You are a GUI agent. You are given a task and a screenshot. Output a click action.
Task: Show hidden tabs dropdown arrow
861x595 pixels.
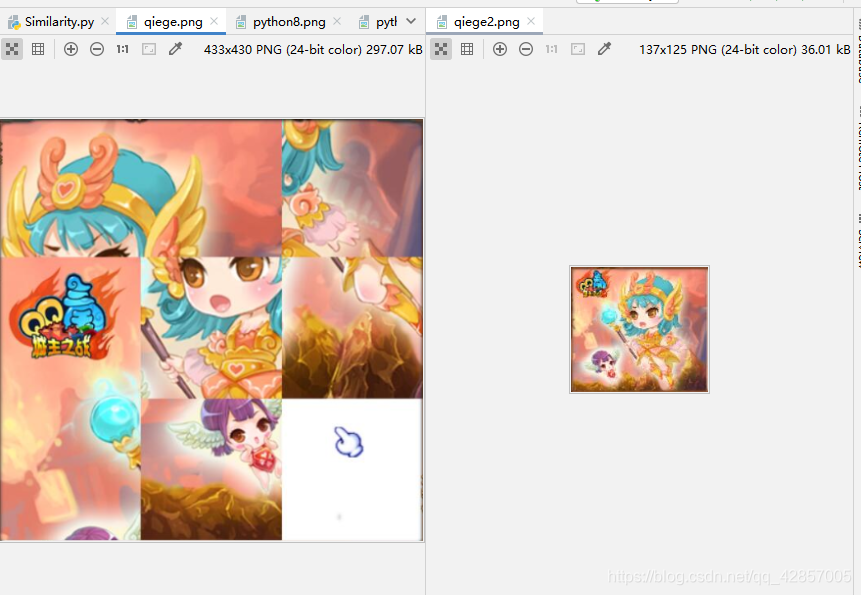click(411, 21)
